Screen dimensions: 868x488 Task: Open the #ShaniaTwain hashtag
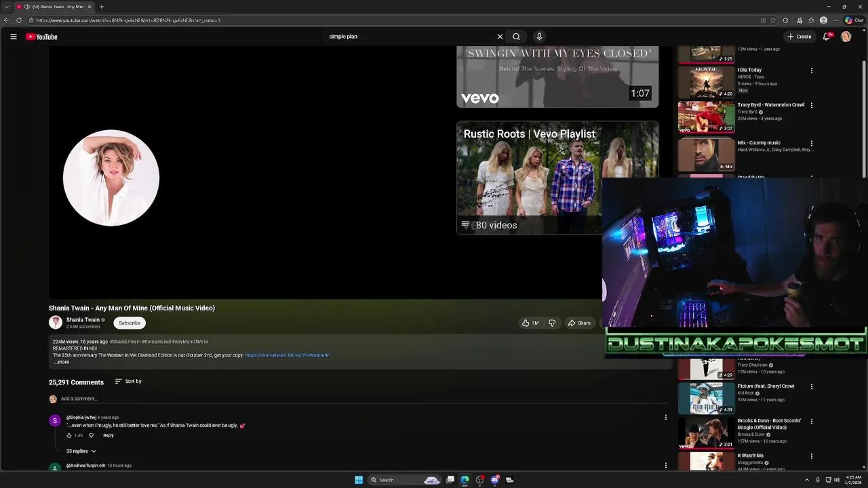[125, 342]
